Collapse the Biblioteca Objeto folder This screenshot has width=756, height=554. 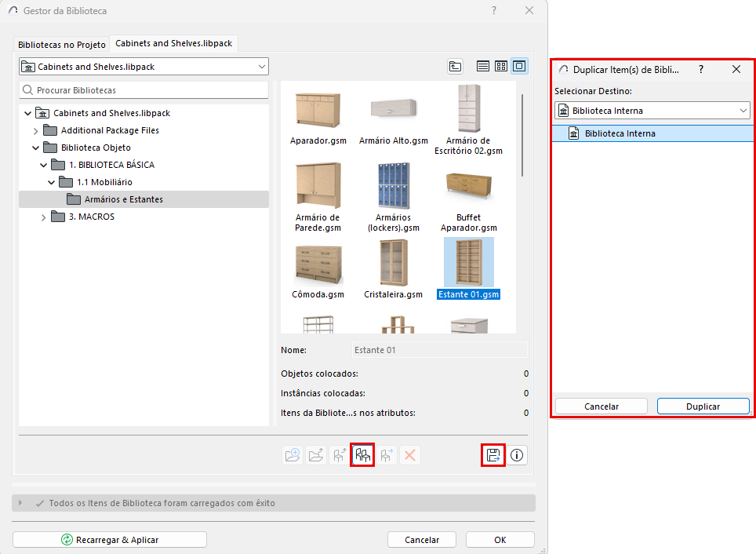click(35, 148)
